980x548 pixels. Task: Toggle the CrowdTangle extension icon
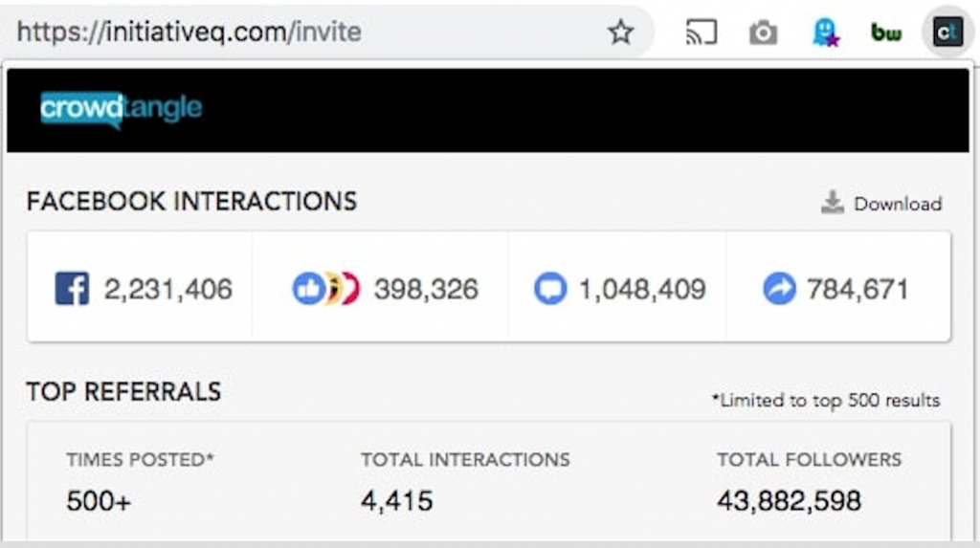(947, 33)
